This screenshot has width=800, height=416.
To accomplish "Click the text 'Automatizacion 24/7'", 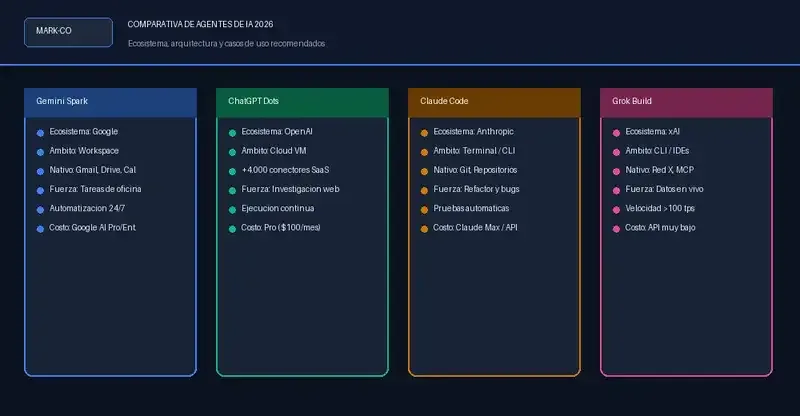I will click(87, 208).
